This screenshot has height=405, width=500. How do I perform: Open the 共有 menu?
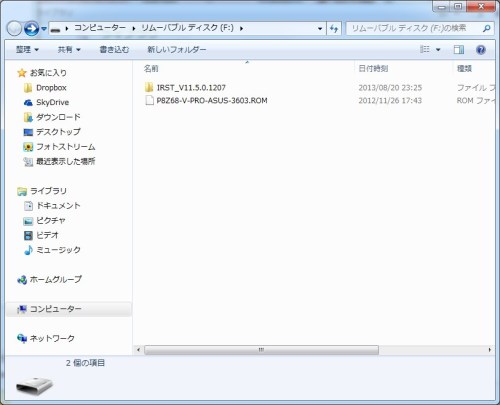click(x=69, y=50)
